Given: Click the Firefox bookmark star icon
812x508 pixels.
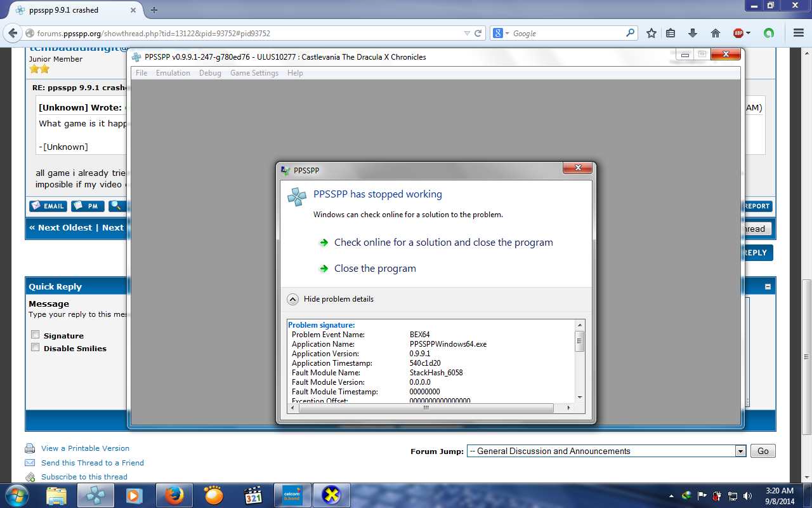Looking at the screenshot, I should pyautogui.click(x=651, y=33).
